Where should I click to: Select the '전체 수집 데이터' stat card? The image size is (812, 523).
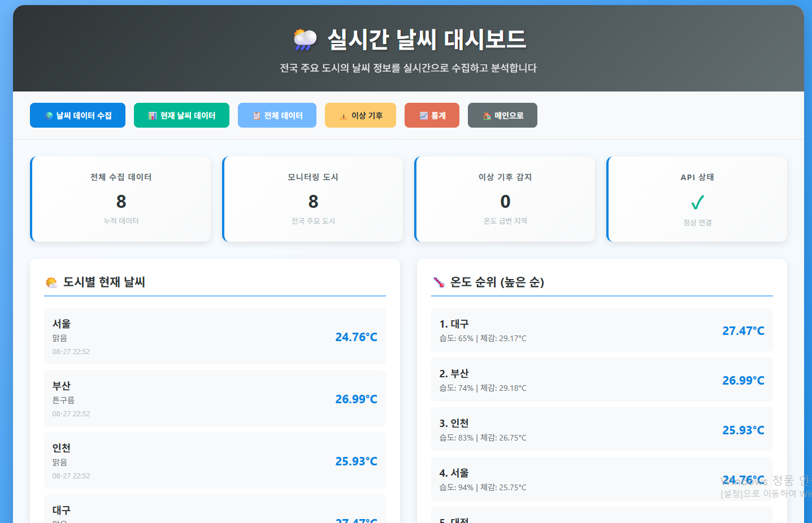(x=120, y=199)
